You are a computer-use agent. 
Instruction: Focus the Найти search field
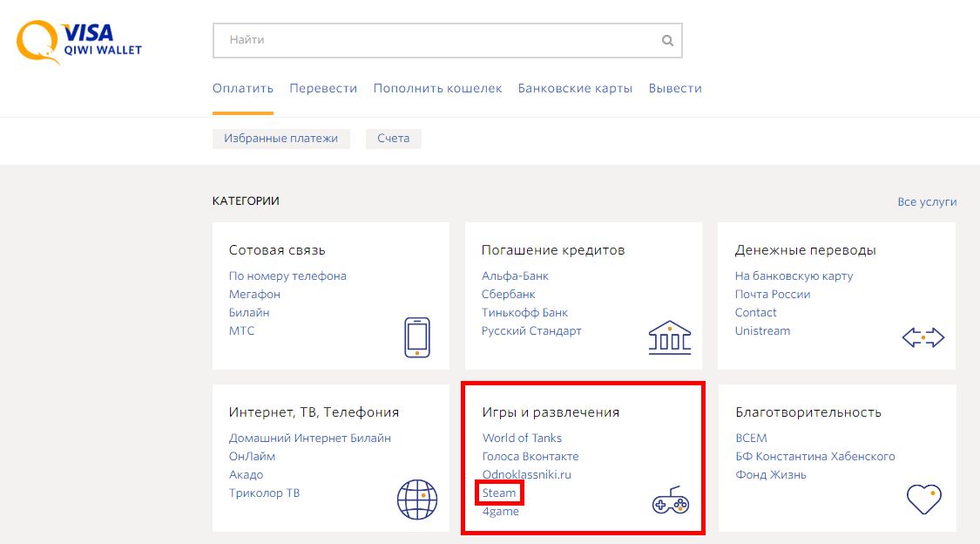[x=448, y=41]
